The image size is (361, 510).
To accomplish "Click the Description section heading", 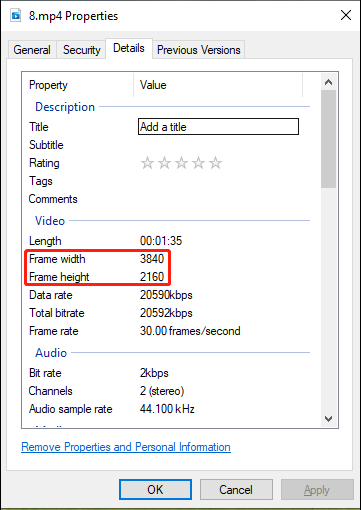I will point(65,107).
